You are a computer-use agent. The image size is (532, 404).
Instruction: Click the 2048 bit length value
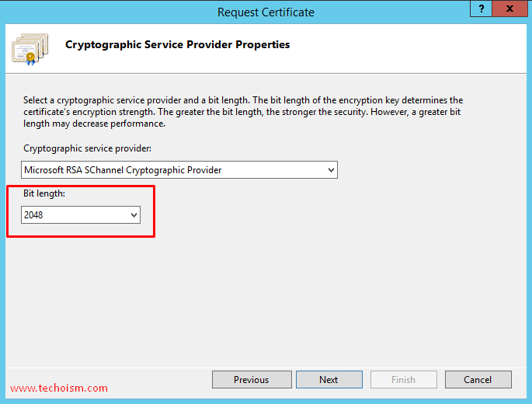pos(33,215)
